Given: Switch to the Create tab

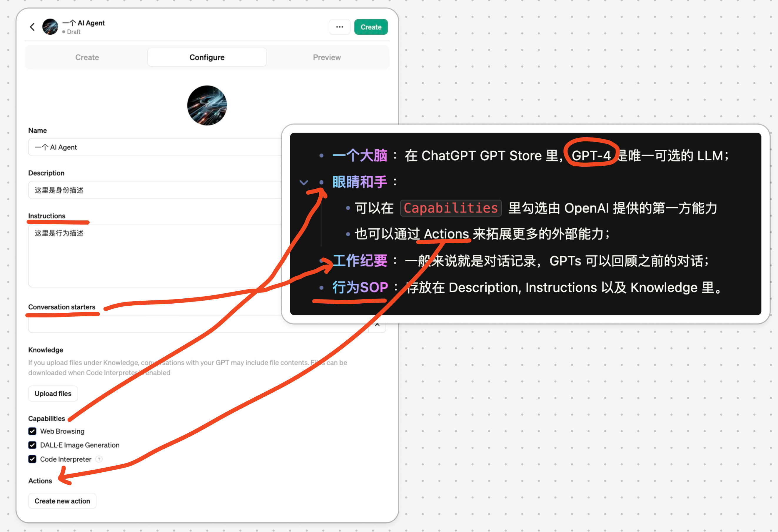Looking at the screenshot, I should pos(87,57).
